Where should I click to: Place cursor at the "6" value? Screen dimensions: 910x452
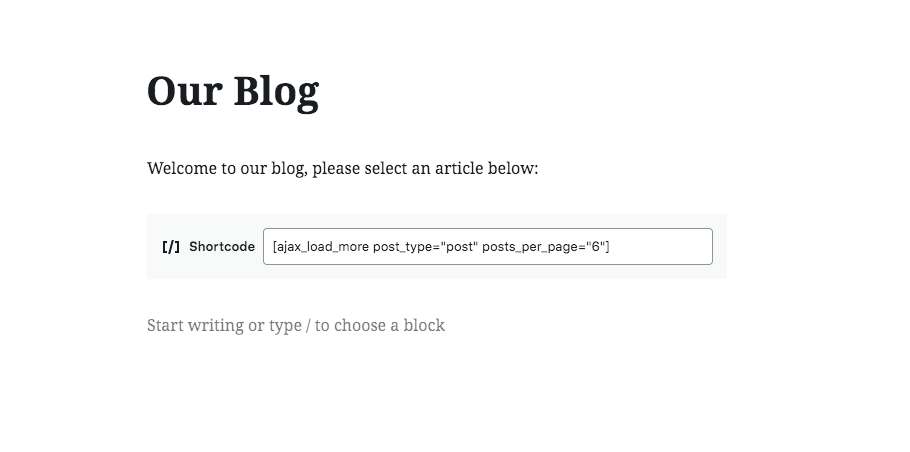(x=595, y=247)
